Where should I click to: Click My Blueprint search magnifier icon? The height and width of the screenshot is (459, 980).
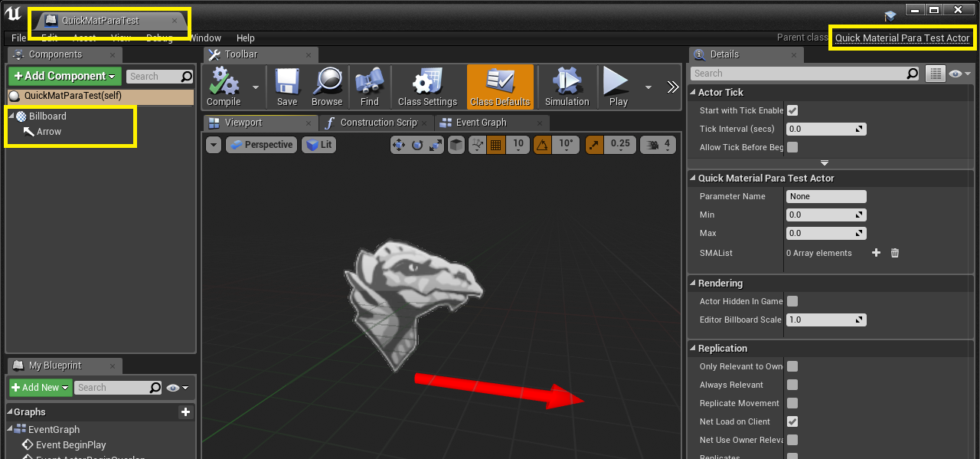(155, 388)
